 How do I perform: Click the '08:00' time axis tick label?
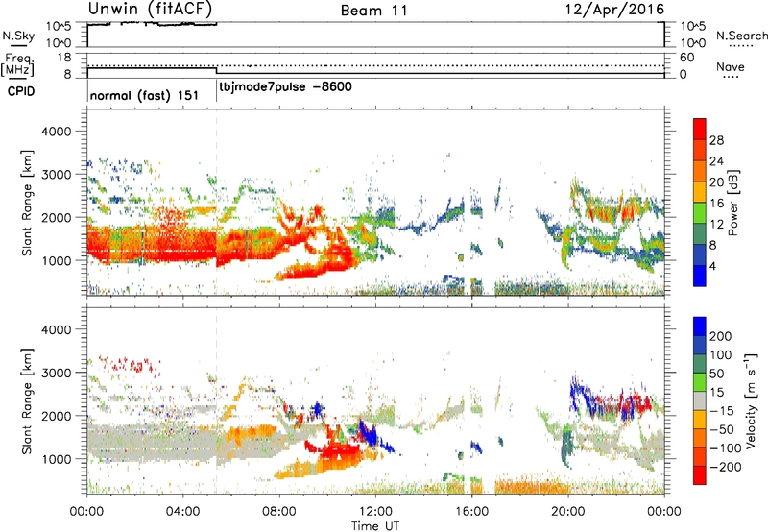tap(279, 512)
